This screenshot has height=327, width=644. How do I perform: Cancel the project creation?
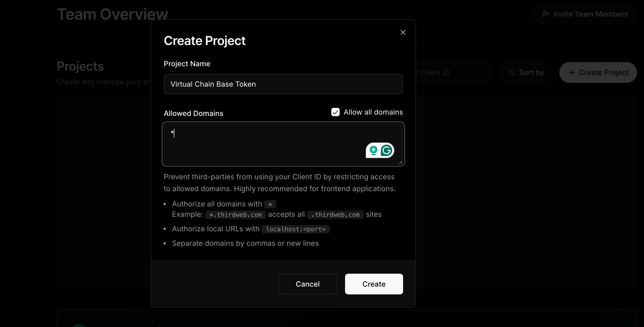click(x=307, y=284)
